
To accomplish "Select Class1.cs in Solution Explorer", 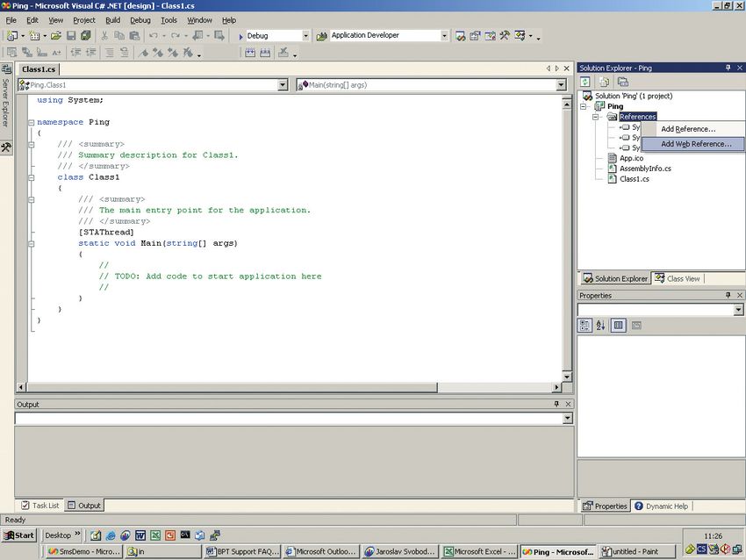I will (x=634, y=179).
